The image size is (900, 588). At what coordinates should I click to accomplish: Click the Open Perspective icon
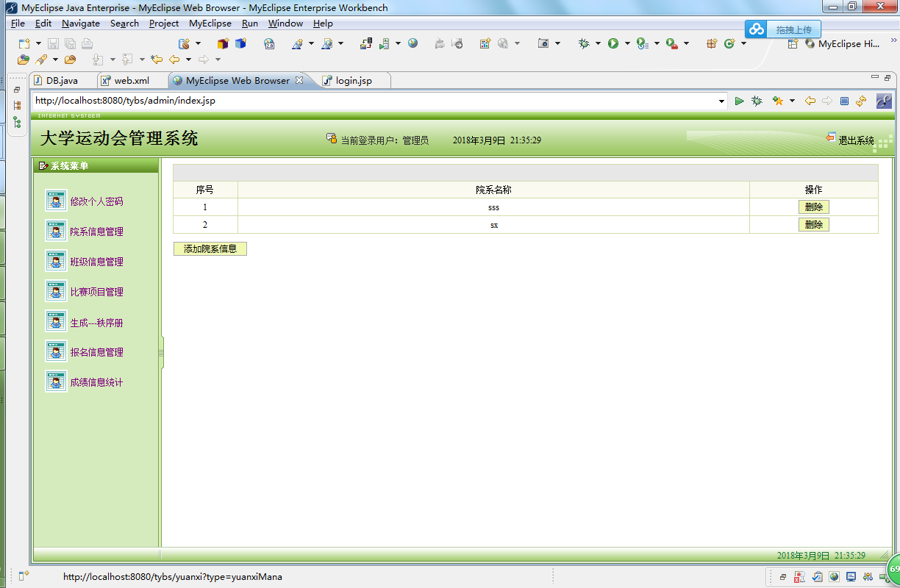coord(793,44)
